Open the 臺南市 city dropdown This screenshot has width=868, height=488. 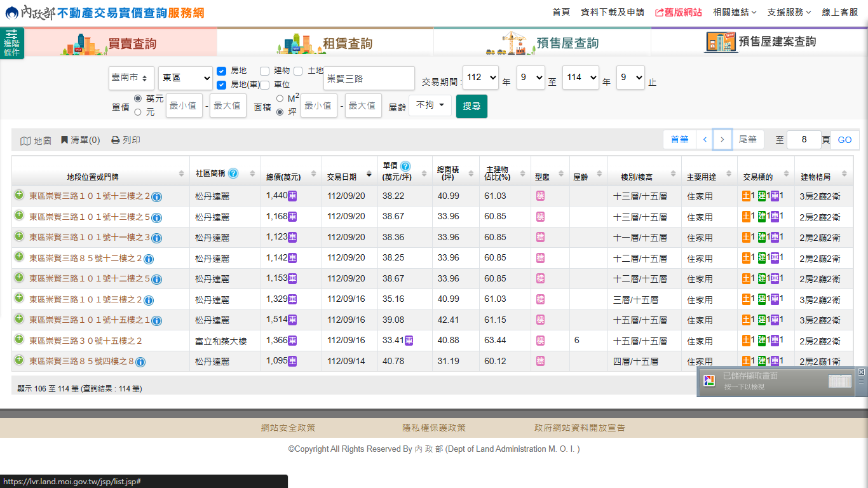tap(131, 78)
